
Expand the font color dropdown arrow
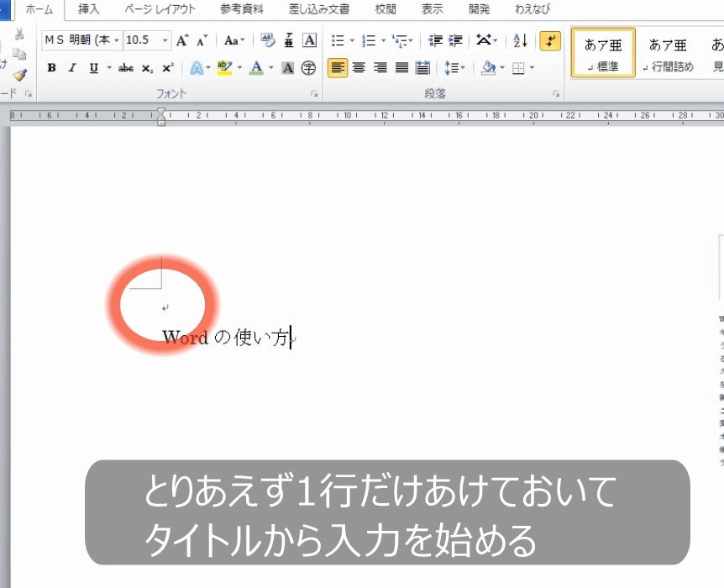click(x=271, y=68)
